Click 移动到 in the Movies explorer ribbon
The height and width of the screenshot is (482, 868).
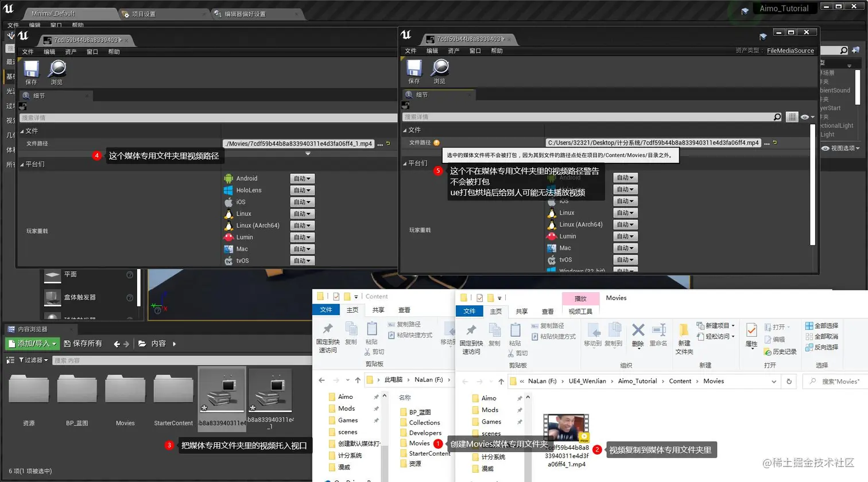pyautogui.click(x=592, y=335)
